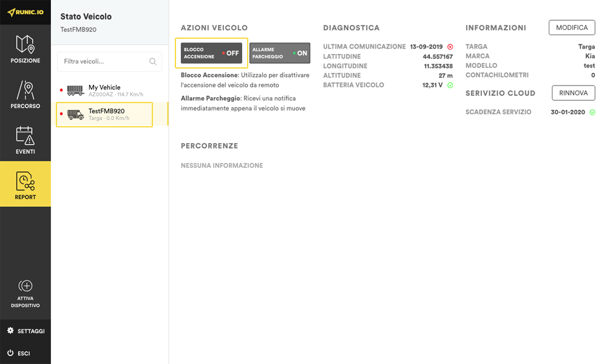The width and height of the screenshot is (607, 364).
Task: Select the Report section
Action: [25, 184]
